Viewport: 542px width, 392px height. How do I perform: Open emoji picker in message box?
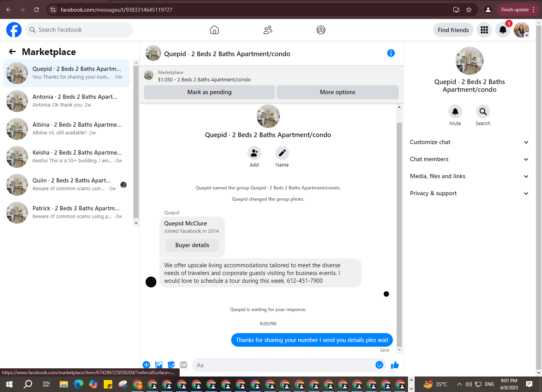click(379, 365)
